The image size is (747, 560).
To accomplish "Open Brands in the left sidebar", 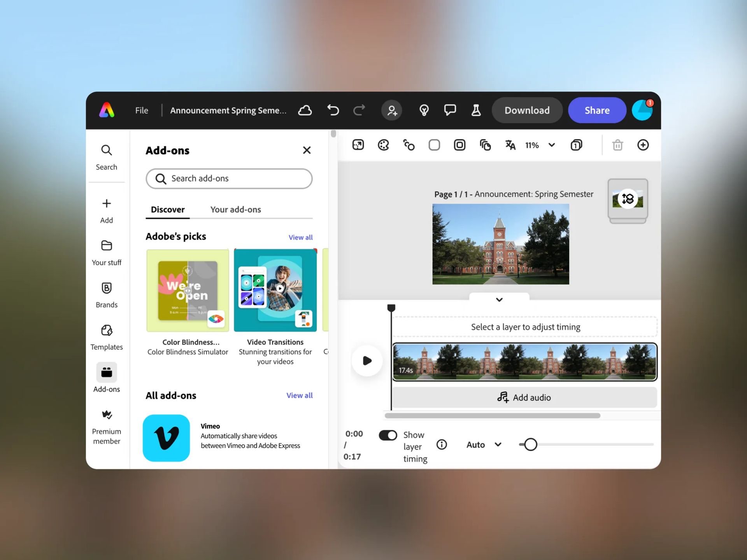I will pyautogui.click(x=107, y=295).
